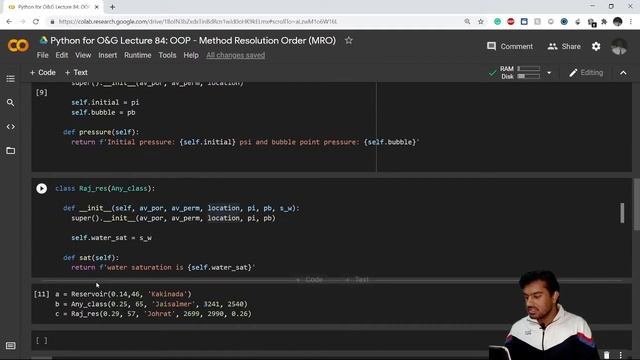Image resolution: width=640 pixels, height=360 pixels.
Task: Run the Raj_res class cell
Action: pos(42,189)
